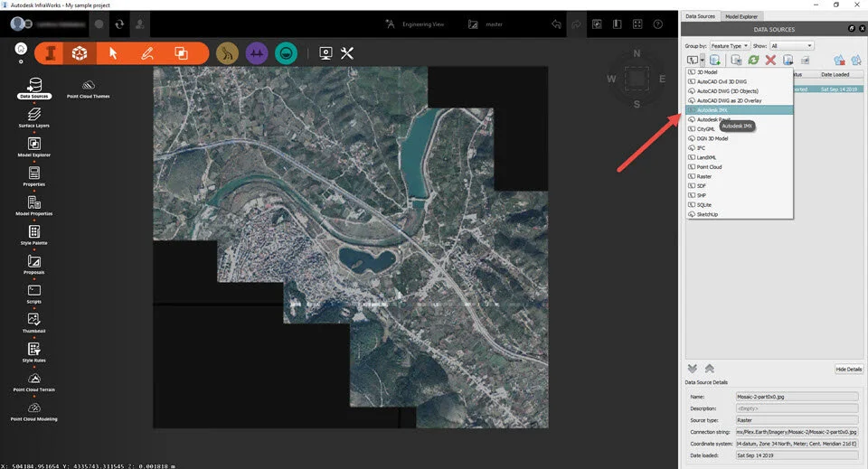This screenshot has height=469, width=868.
Task: Click the Hide Details button
Action: 849,369
